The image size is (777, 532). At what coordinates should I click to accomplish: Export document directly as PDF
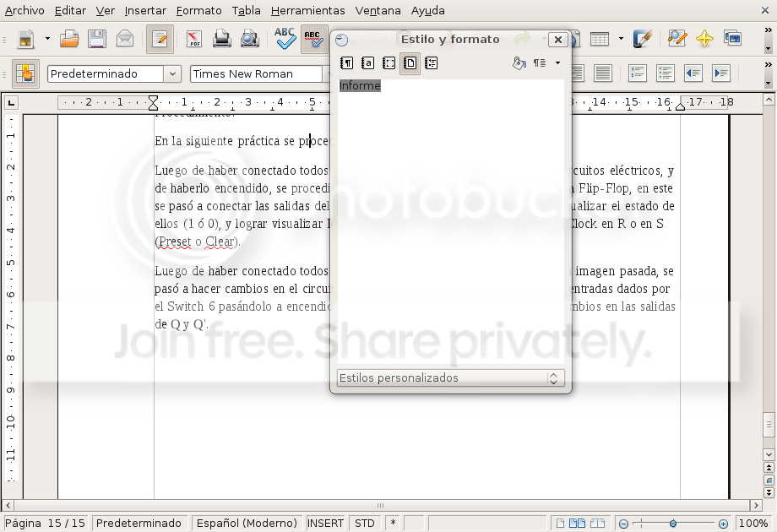click(194, 39)
